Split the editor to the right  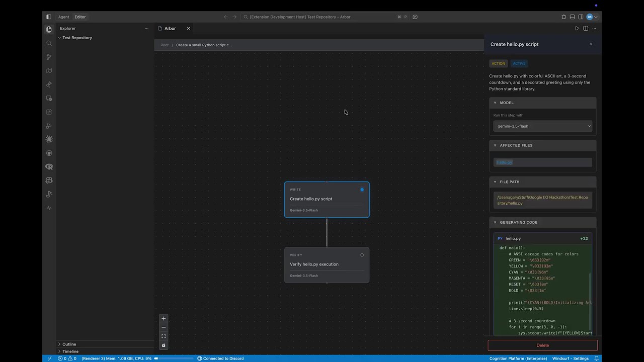(x=586, y=28)
